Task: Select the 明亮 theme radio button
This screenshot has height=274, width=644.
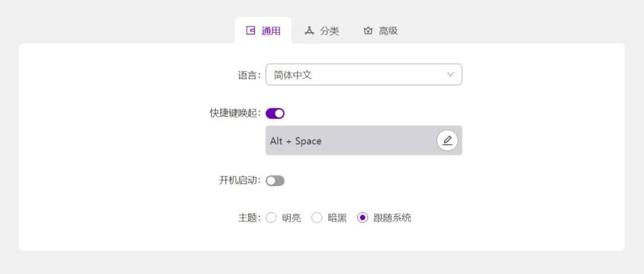Action: click(271, 217)
